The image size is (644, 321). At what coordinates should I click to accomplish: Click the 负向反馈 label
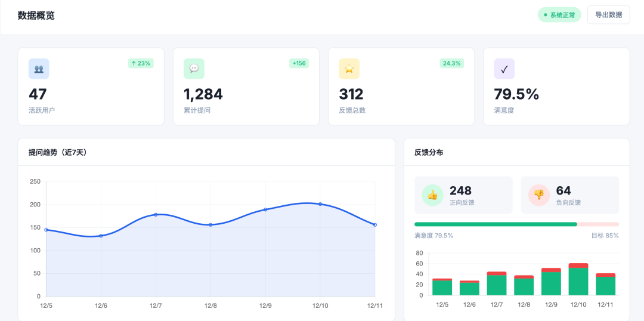point(568,203)
